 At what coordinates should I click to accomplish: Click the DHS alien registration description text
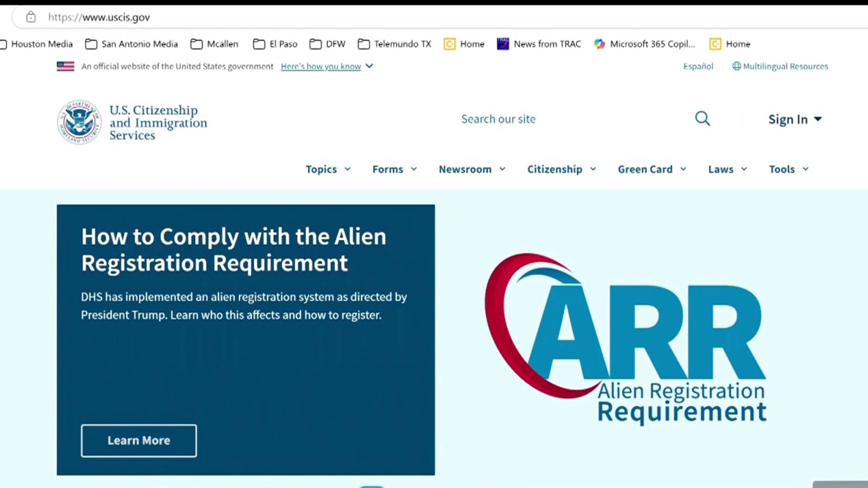coord(244,306)
